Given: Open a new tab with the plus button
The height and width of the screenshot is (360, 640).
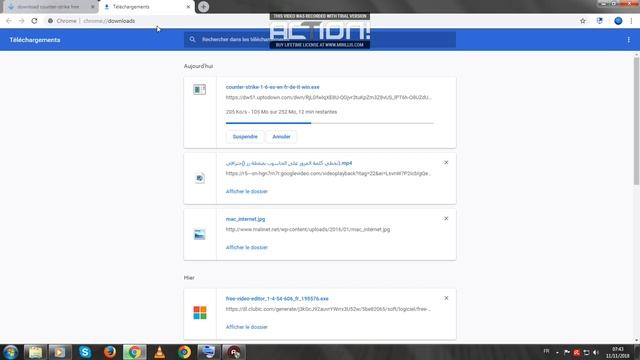Looking at the screenshot, I should (x=203, y=7).
